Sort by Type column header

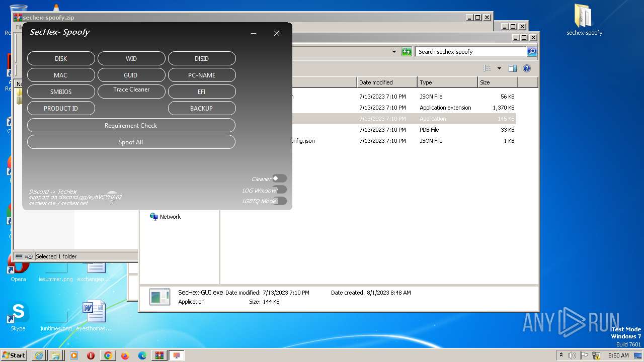[447, 82]
